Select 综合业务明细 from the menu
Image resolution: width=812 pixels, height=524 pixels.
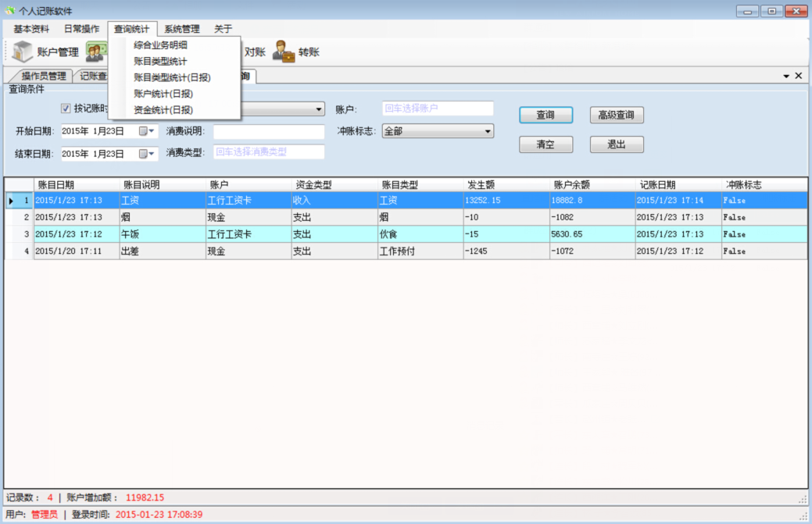[x=160, y=45]
